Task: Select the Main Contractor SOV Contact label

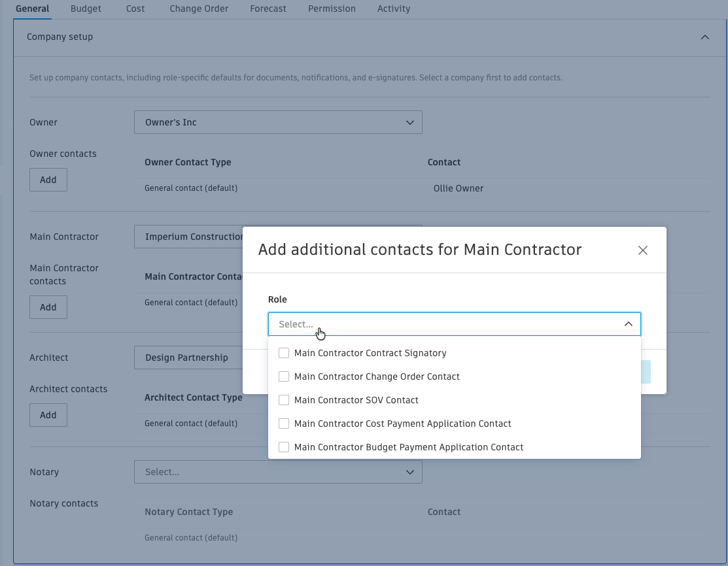Action: point(356,400)
